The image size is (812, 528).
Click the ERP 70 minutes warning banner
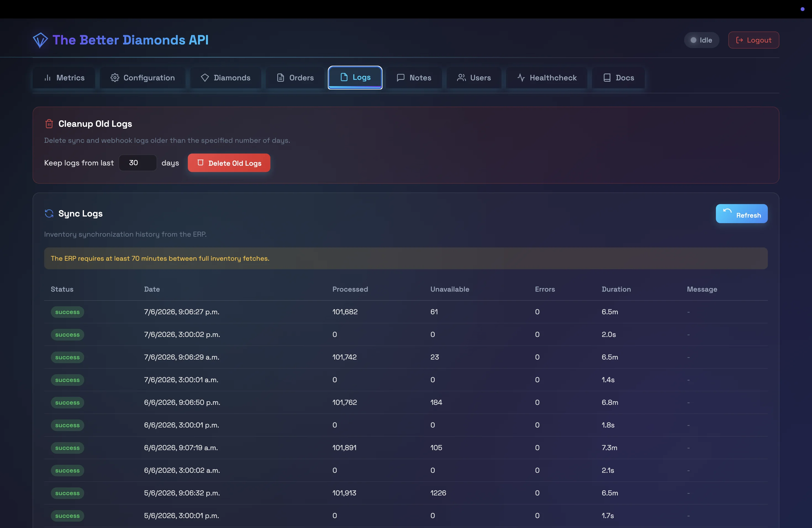point(406,258)
